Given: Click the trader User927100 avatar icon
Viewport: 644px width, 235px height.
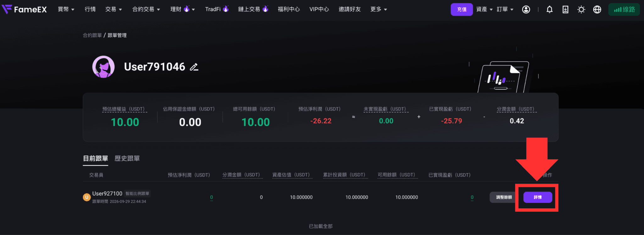Looking at the screenshot, I should [x=86, y=197].
